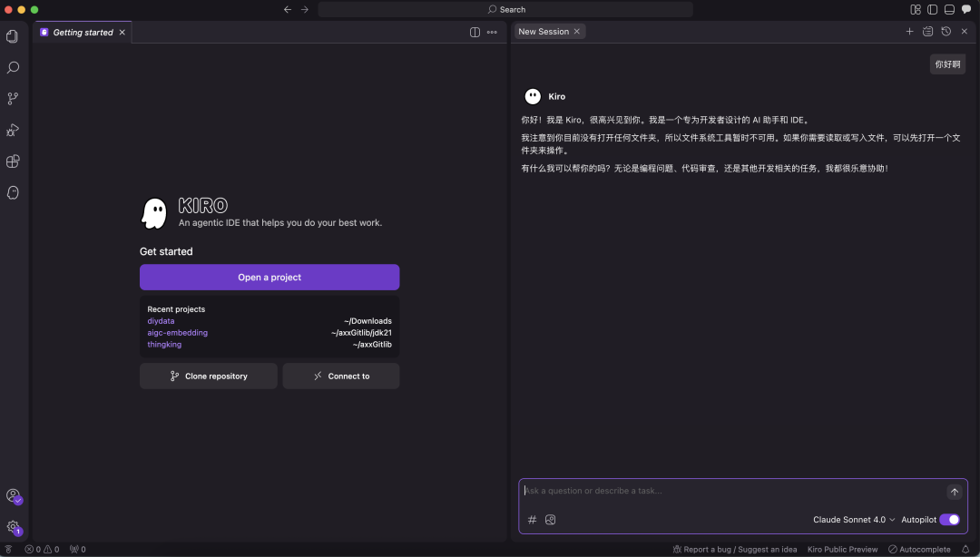The height and width of the screenshot is (557, 980).
Task: Click the ports forwarded status item
Action: pyautogui.click(x=77, y=550)
